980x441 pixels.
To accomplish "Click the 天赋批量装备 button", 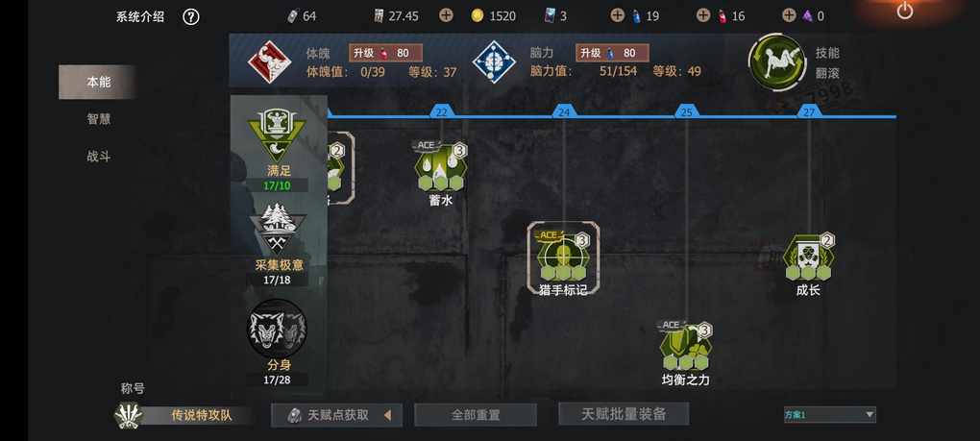I will [624, 413].
